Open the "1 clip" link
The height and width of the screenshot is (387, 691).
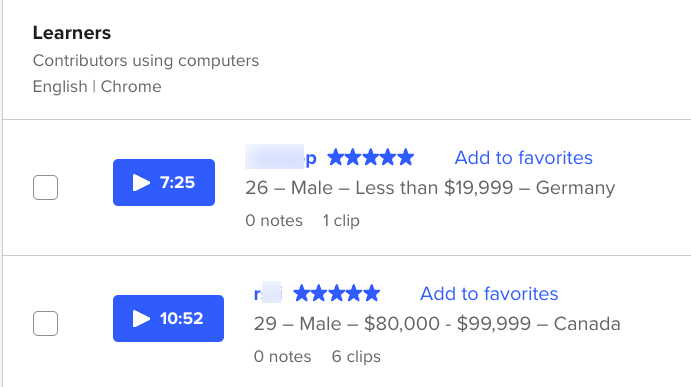(341, 220)
